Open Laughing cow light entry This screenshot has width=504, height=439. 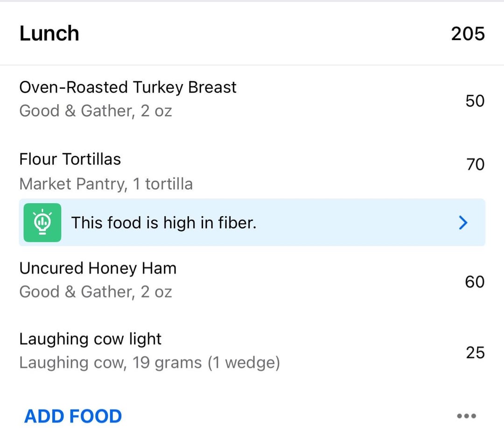pos(252,351)
